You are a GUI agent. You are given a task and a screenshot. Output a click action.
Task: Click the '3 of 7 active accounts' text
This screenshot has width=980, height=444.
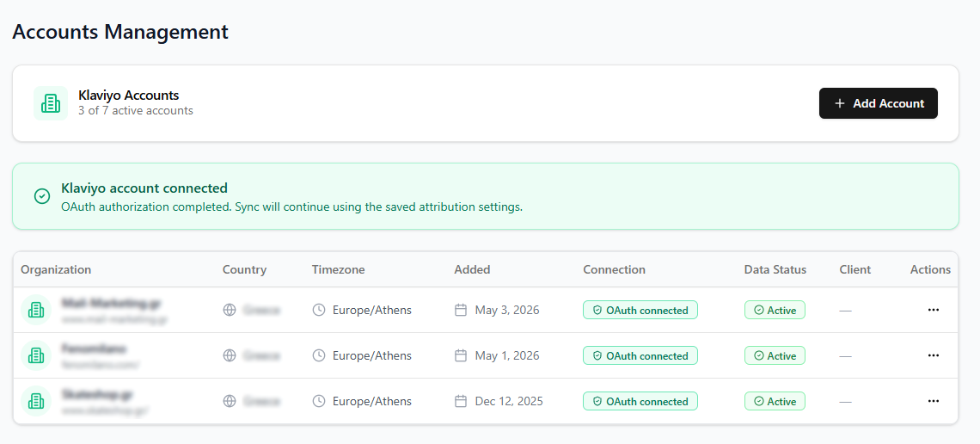click(136, 111)
